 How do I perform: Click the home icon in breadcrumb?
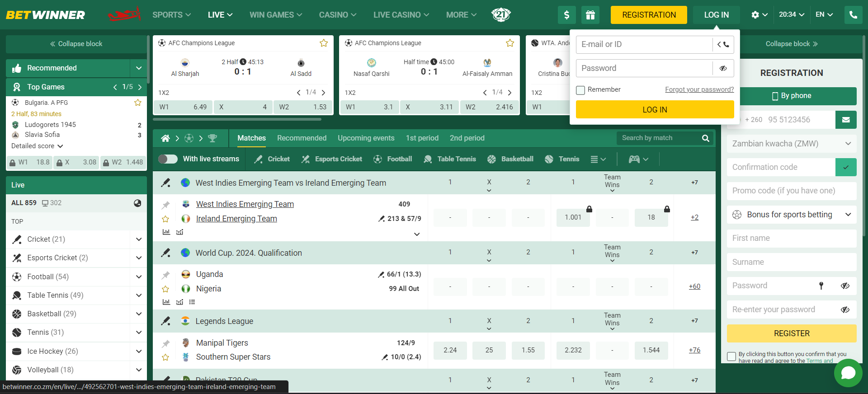coord(165,138)
